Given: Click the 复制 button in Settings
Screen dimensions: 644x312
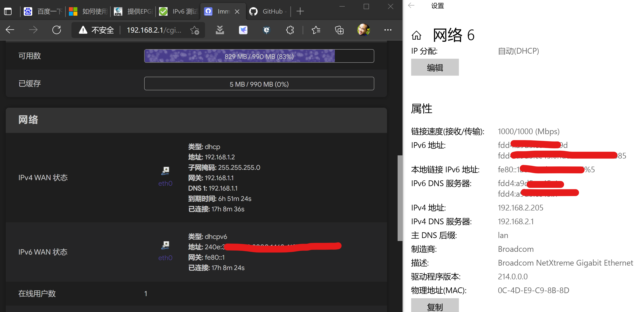Looking at the screenshot, I should [435, 305].
